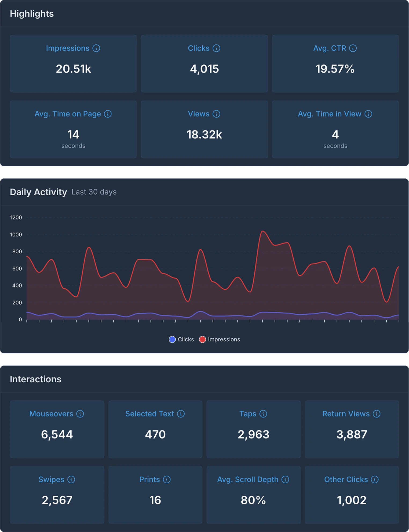Viewport: 409px width, 532px height.
Task: Click info icon next to Avg. Scroll Depth
Action: coord(285,480)
